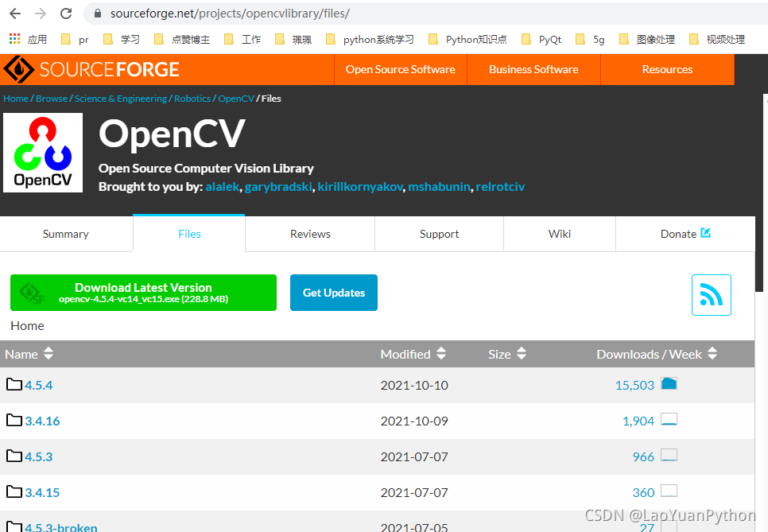The image size is (768, 532).
Task: Click the download stats chart icon for 3.4.16
Action: (669, 419)
